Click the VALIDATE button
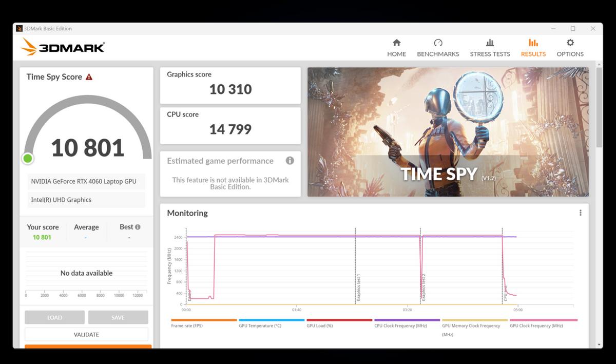The height and width of the screenshot is (364, 616). click(86, 334)
